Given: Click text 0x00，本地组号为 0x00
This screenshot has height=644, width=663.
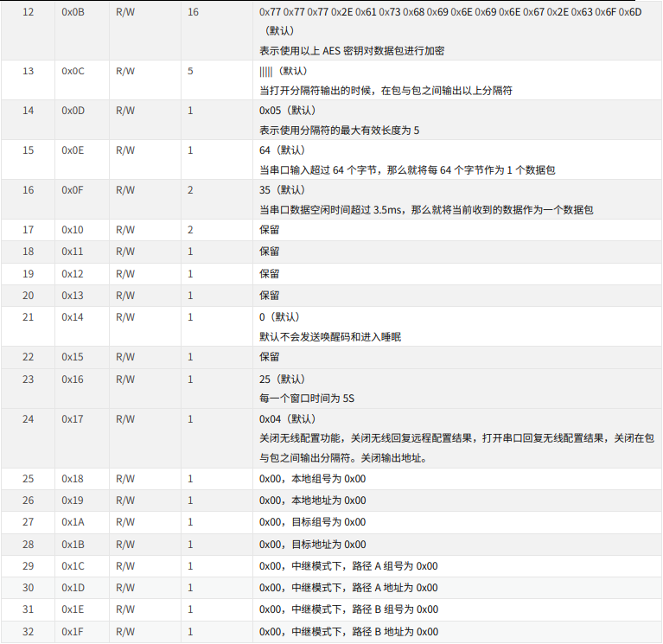Looking at the screenshot, I should (x=312, y=479).
